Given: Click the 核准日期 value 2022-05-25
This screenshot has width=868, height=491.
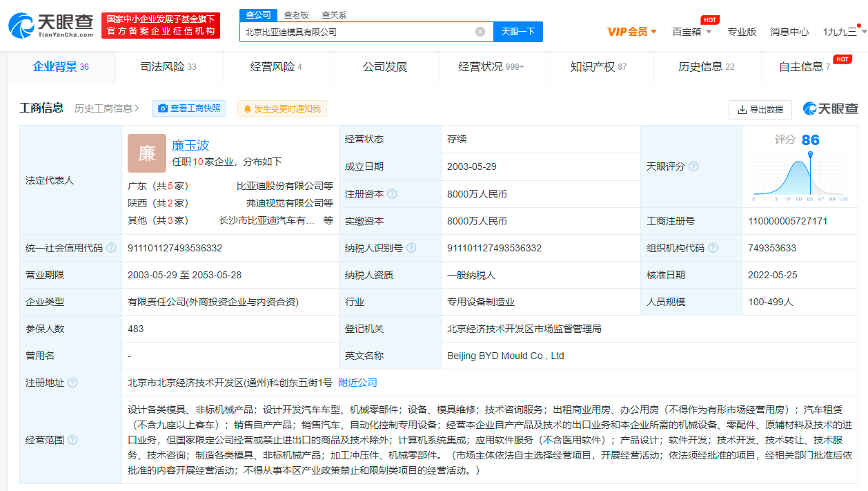Looking at the screenshot, I should pos(773,275).
